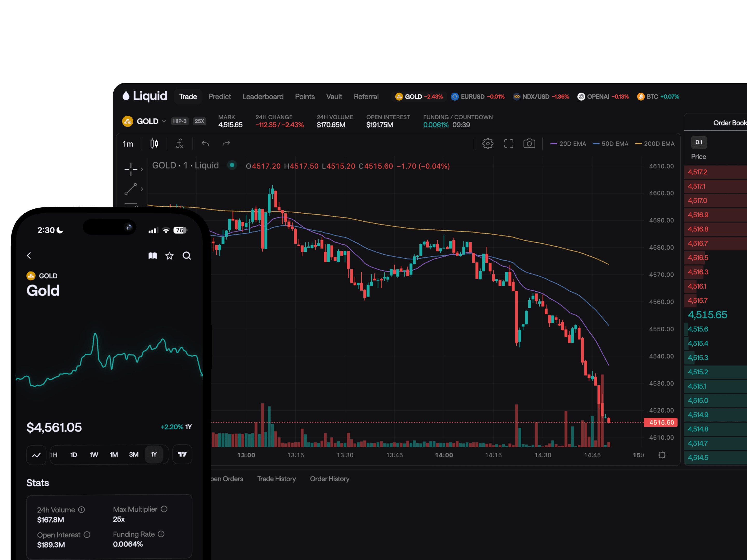Switch to the Trade History tab
747x560 pixels.
[x=276, y=479]
